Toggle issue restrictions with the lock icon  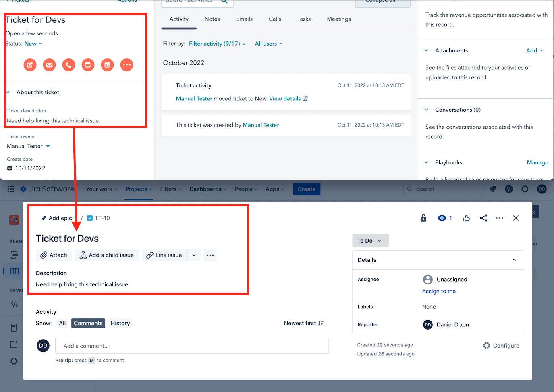(x=423, y=218)
